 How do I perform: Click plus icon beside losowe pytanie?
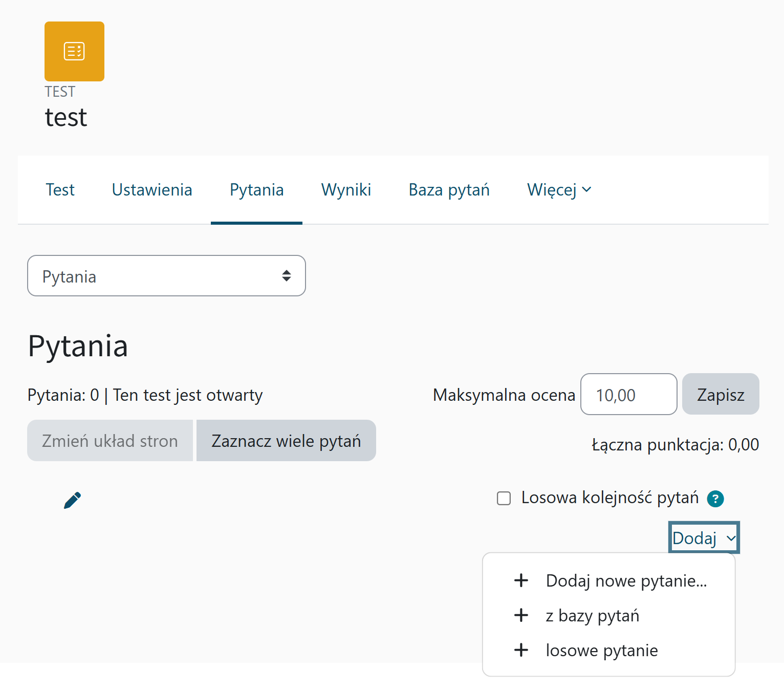521,650
